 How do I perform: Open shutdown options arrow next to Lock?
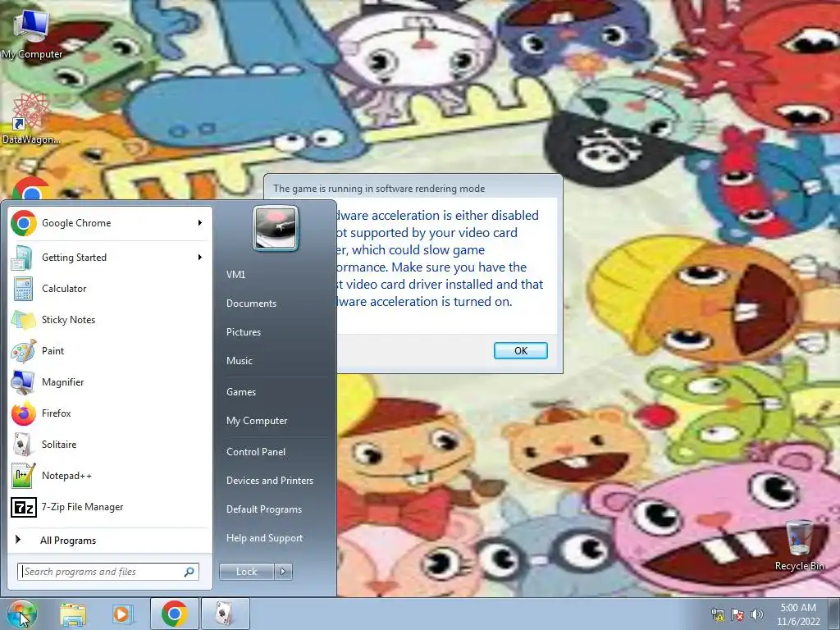pos(283,572)
